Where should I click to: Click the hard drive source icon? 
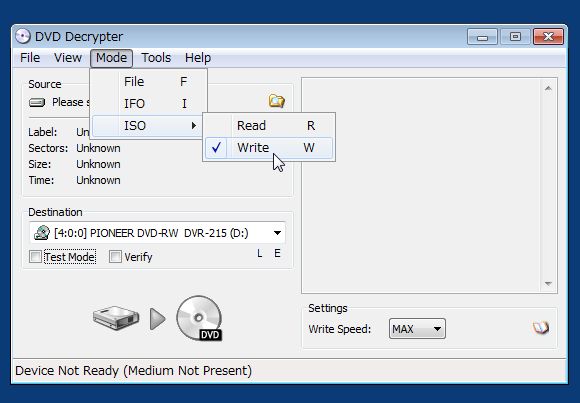click(x=116, y=318)
